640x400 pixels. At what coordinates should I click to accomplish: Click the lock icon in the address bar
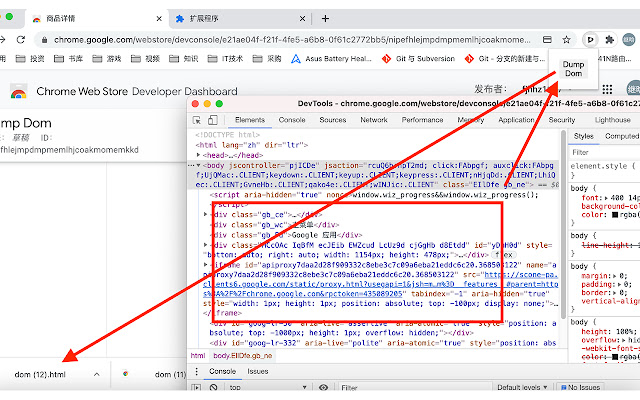pyautogui.click(x=44, y=40)
